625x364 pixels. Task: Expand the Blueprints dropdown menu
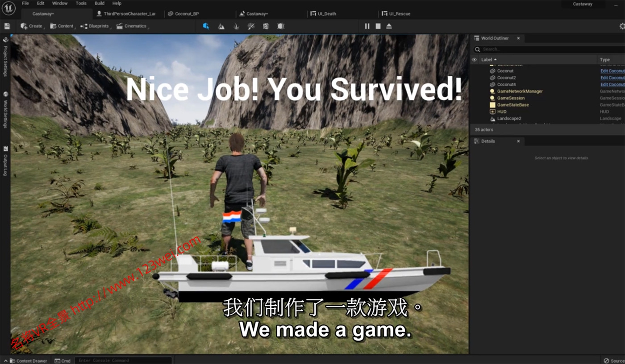tap(95, 26)
